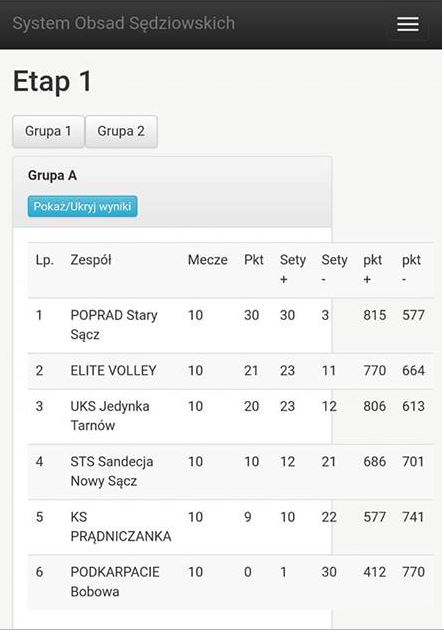Select the ELITE VOLLEY team row
The image size is (444, 632).
pyautogui.click(x=230, y=371)
